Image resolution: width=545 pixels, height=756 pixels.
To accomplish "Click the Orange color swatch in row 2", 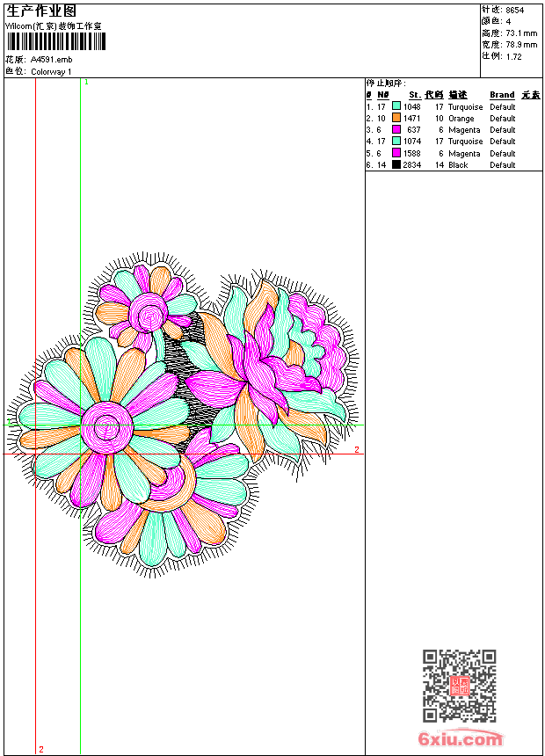I will pyautogui.click(x=396, y=117).
